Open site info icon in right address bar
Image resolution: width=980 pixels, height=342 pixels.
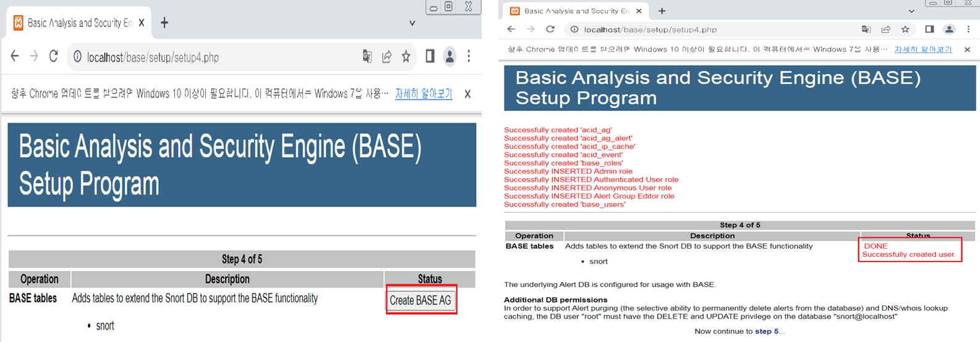click(574, 29)
